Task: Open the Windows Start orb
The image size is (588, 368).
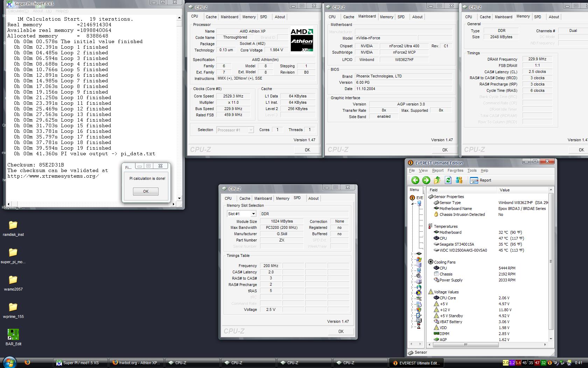Action: [9, 362]
